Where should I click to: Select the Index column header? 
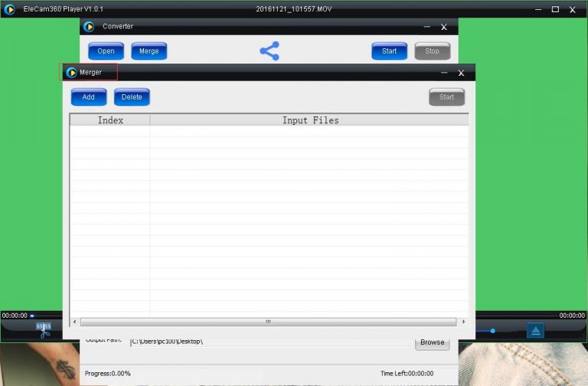point(110,120)
